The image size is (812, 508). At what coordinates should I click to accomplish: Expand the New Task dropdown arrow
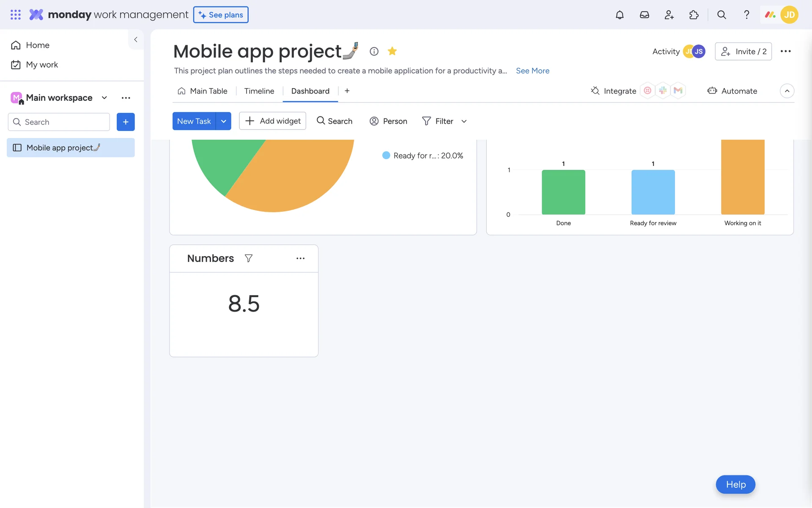pos(223,121)
